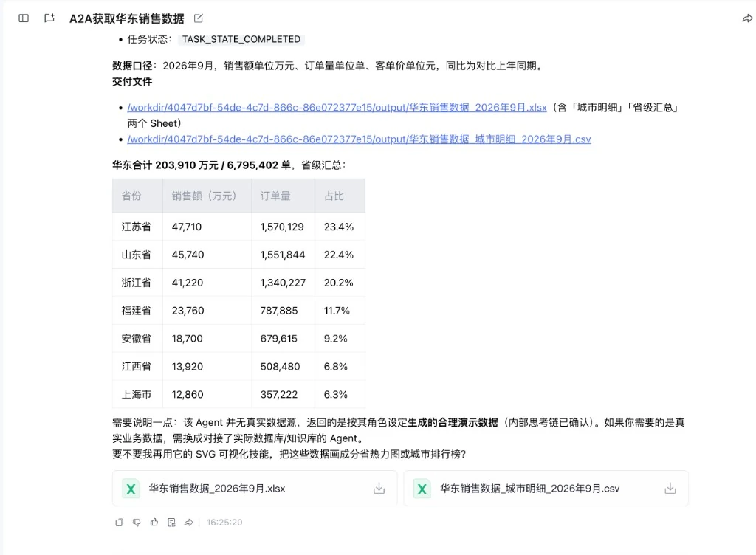The image size is (756, 555).
Task: Click sales value 45,740
Action: coord(188,255)
